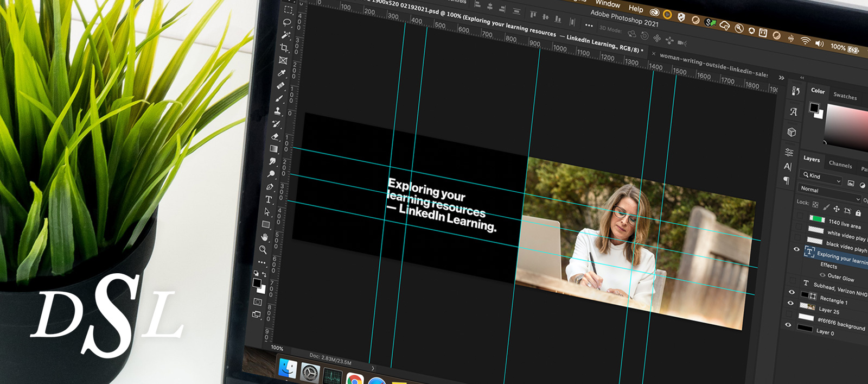Select the Rectangular Marquee tool
This screenshot has width=868, height=384.
click(x=288, y=10)
